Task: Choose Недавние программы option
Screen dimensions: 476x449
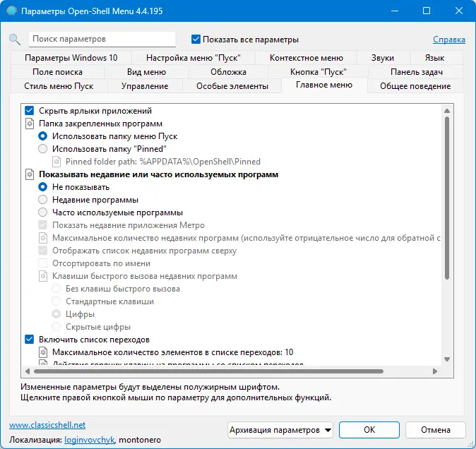Action: pos(43,200)
